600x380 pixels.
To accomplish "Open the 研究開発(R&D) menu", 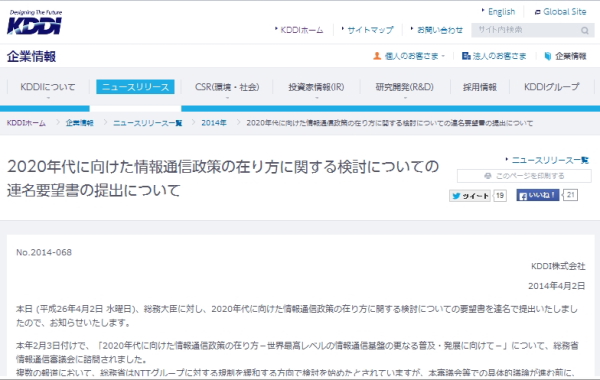I will pyautogui.click(x=404, y=87).
